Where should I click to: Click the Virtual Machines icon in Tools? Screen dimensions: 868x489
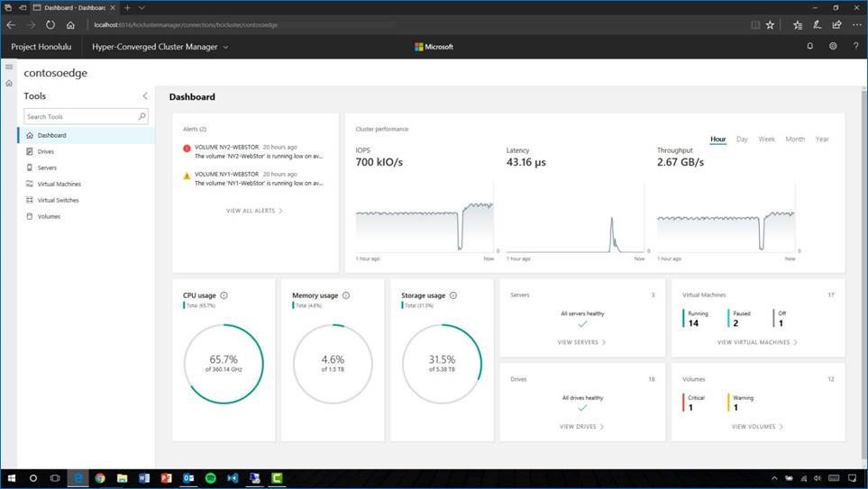(x=30, y=184)
